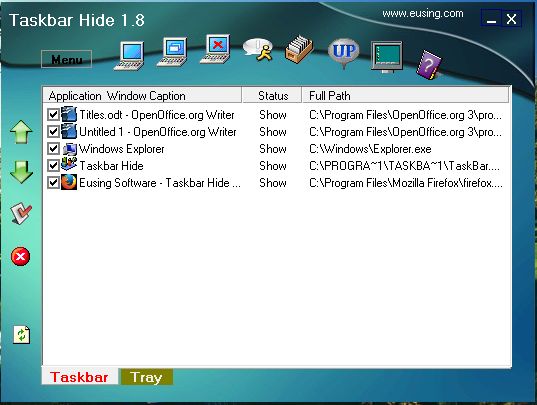Sort by the Status column header
The width and height of the screenshot is (537, 405).
(272, 96)
